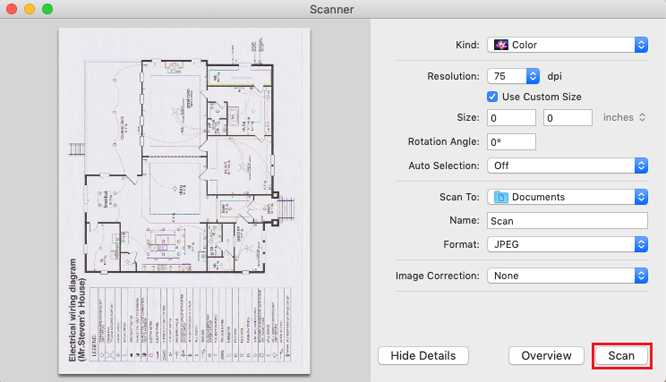Expand the Image Correction dropdown

coord(567,276)
